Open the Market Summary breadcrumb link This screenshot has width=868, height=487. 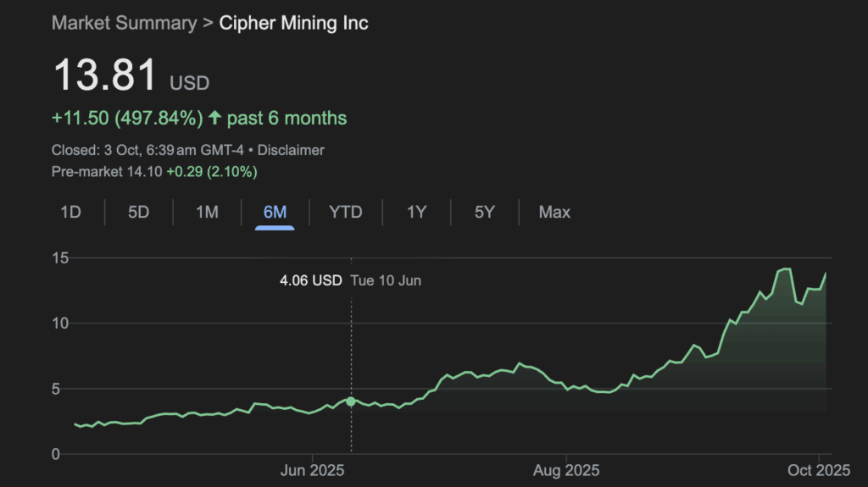pos(124,23)
